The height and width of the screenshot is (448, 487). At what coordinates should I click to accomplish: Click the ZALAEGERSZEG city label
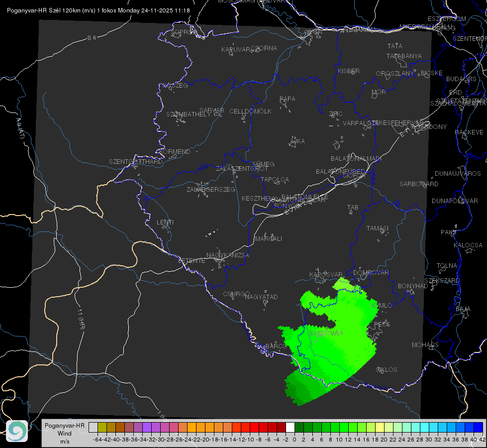(x=211, y=189)
